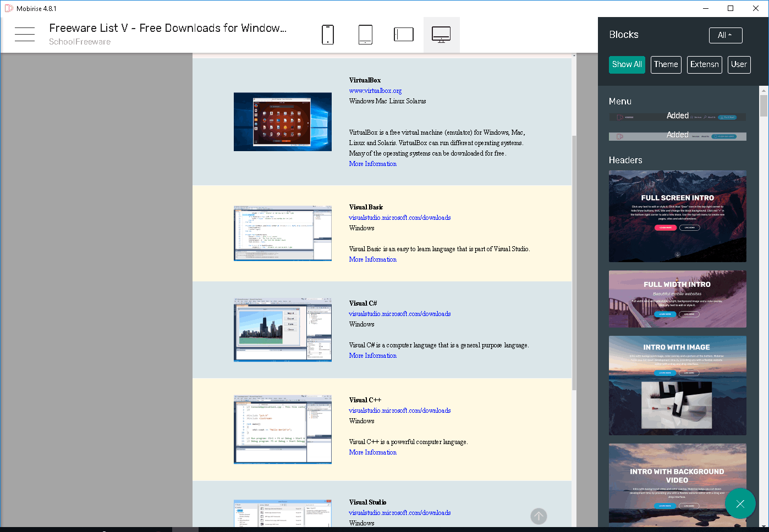
Task: Open More Information under Visual C++
Action: [x=372, y=452]
